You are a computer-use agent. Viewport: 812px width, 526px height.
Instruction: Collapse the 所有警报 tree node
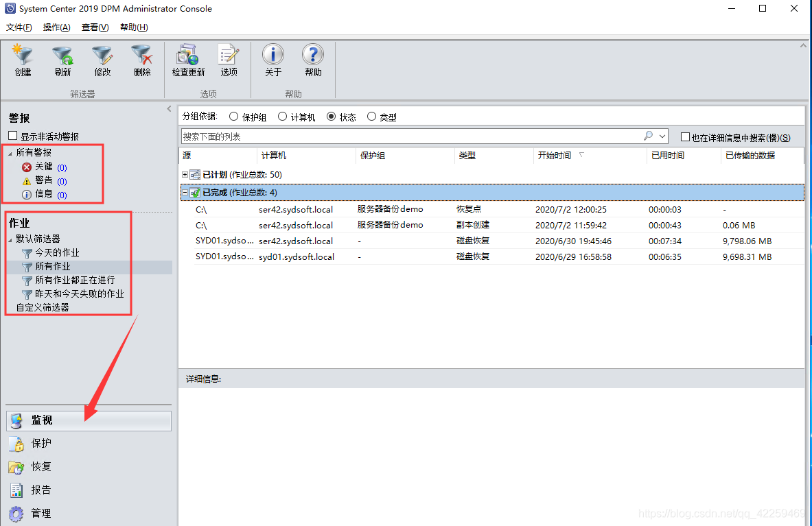tap(10, 153)
